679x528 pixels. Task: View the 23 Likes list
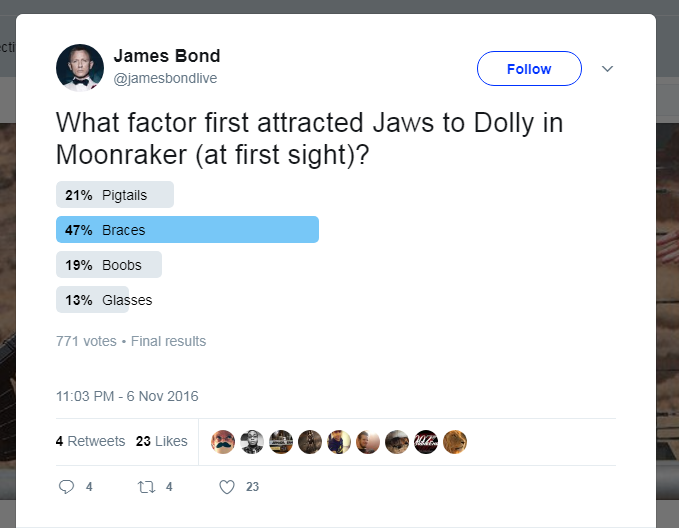click(162, 441)
